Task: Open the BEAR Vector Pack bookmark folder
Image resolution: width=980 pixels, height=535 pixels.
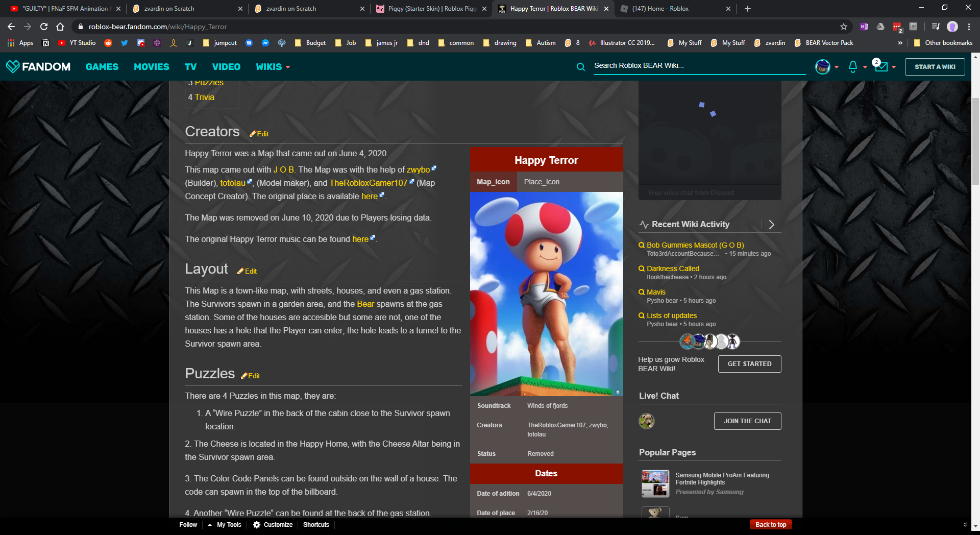Action: pyautogui.click(x=824, y=43)
